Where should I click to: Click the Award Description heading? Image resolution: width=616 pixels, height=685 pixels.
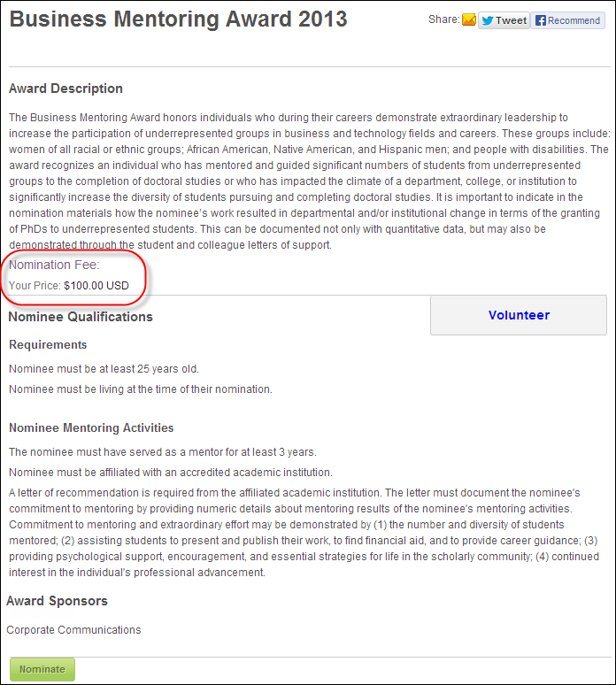[x=65, y=89]
